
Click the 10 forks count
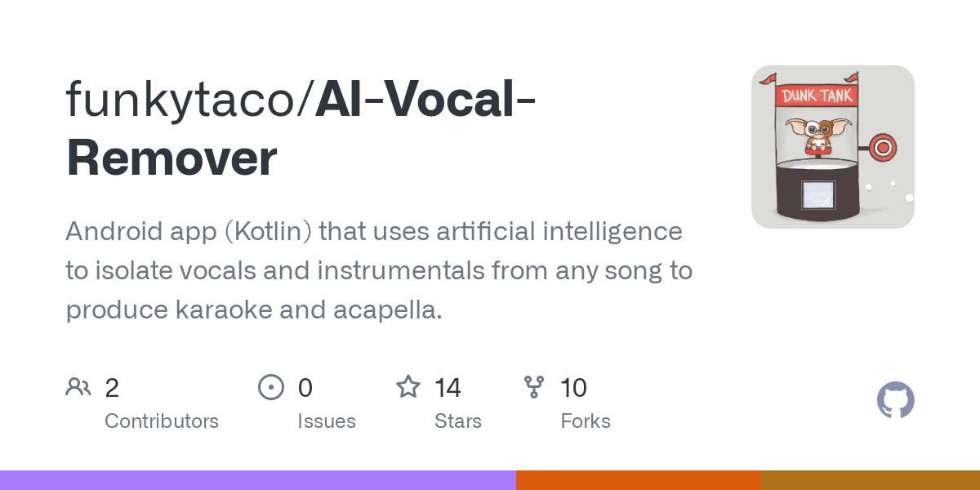pyautogui.click(x=573, y=387)
